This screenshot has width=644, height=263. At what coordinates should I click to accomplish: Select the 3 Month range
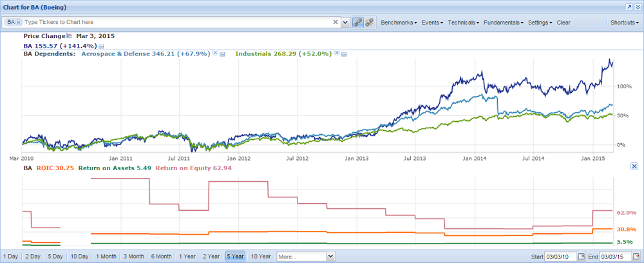click(133, 257)
